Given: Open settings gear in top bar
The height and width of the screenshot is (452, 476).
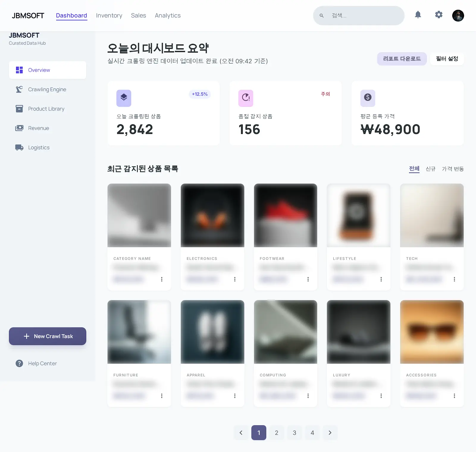Looking at the screenshot, I should pyautogui.click(x=439, y=15).
